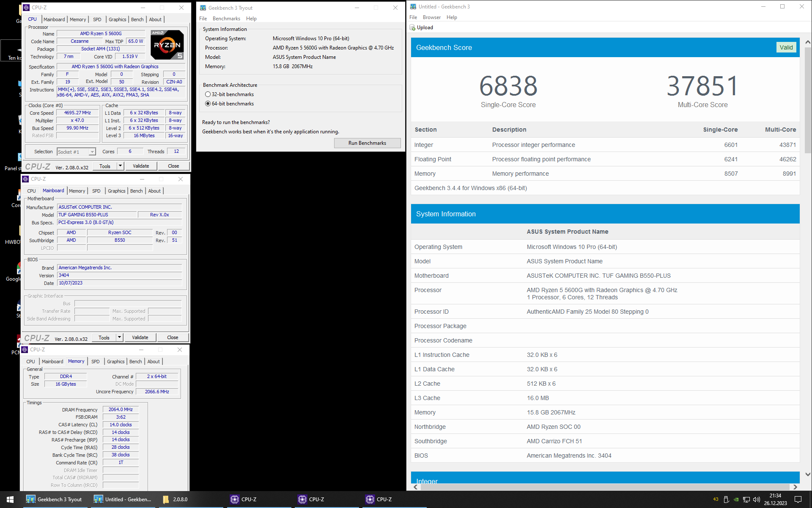Open the Windows Start menu
Screen dimensions: 812x508
10,500
